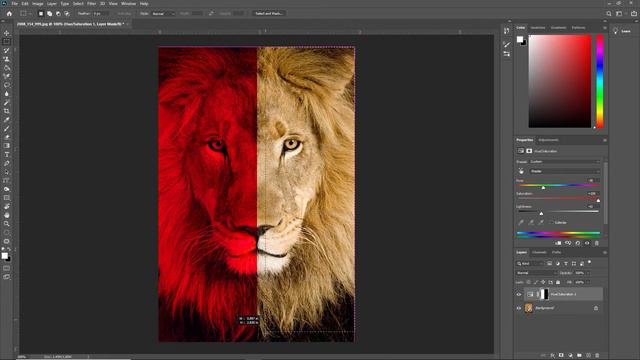Open the Properties panel menu
This screenshot has width=640, height=360.
tap(604, 140)
